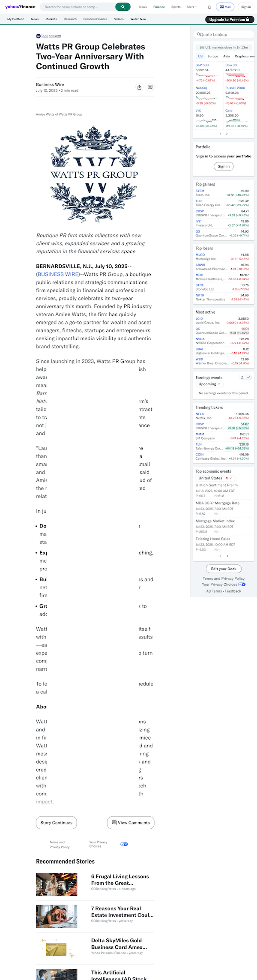257x980 pixels.
Task: Click inside the Quote Lookup field
Action: click(x=224, y=34)
